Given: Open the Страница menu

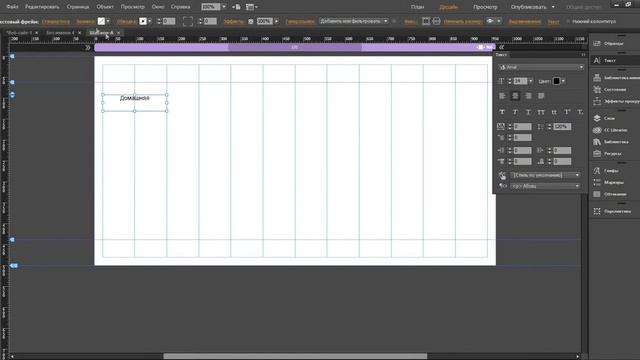Looking at the screenshot, I should (78, 7).
